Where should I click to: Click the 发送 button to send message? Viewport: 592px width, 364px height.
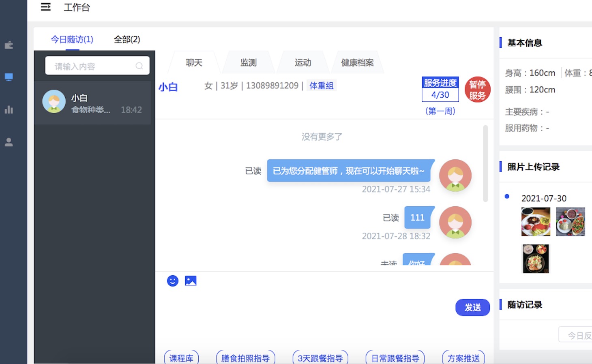coord(472,308)
